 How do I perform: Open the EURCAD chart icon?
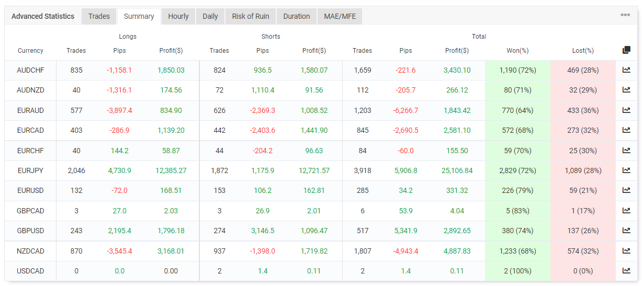tap(626, 130)
